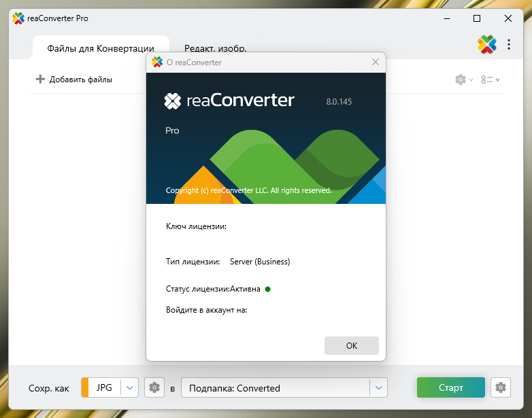Open the settings gear beside the Старт button

(x=501, y=387)
